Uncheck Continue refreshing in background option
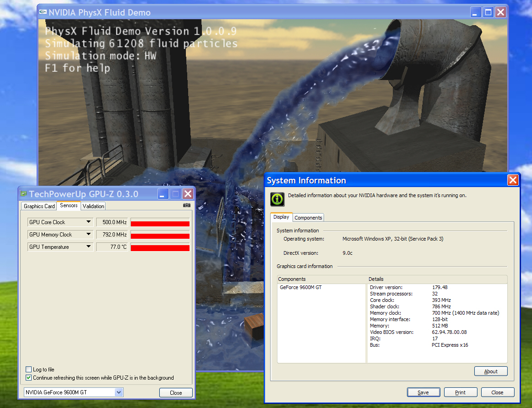 pyautogui.click(x=29, y=377)
